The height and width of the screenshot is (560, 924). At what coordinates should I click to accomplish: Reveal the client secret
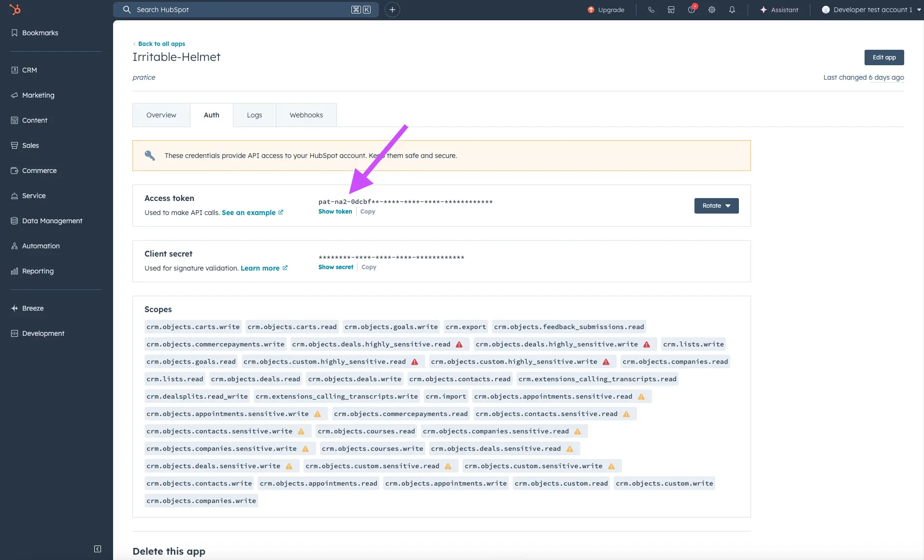click(335, 267)
